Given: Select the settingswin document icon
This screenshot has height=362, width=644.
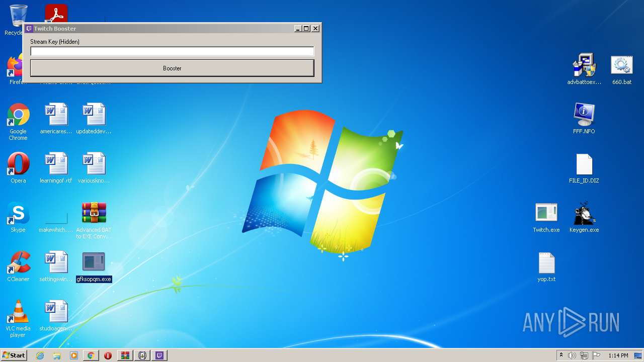Looking at the screenshot, I should 56,267.
